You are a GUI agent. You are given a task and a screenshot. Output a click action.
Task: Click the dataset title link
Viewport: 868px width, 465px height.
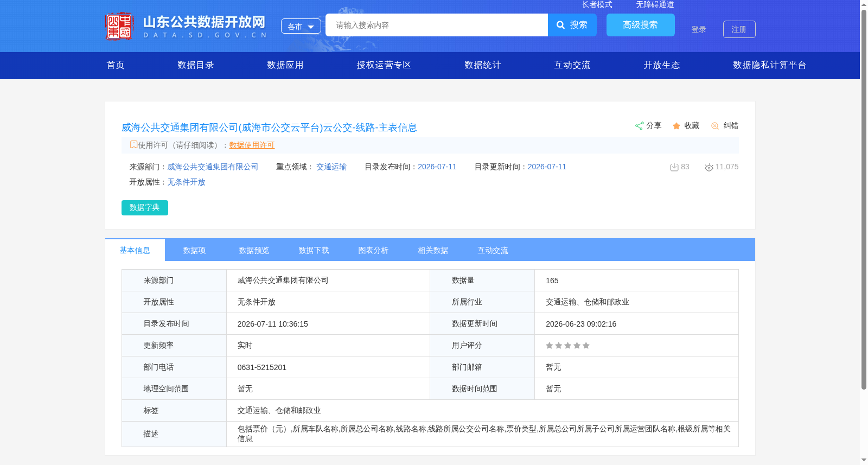(x=269, y=128)
